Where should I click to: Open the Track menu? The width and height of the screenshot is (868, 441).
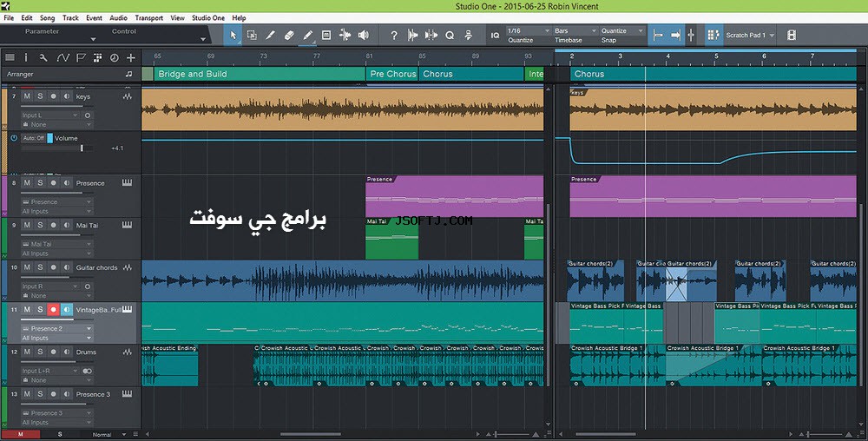[x=70, y=17]
